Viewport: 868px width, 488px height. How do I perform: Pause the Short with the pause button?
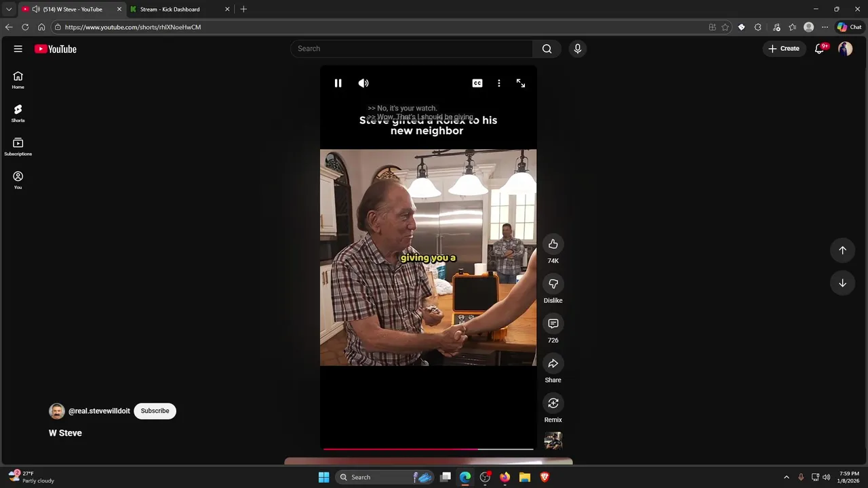338,83
